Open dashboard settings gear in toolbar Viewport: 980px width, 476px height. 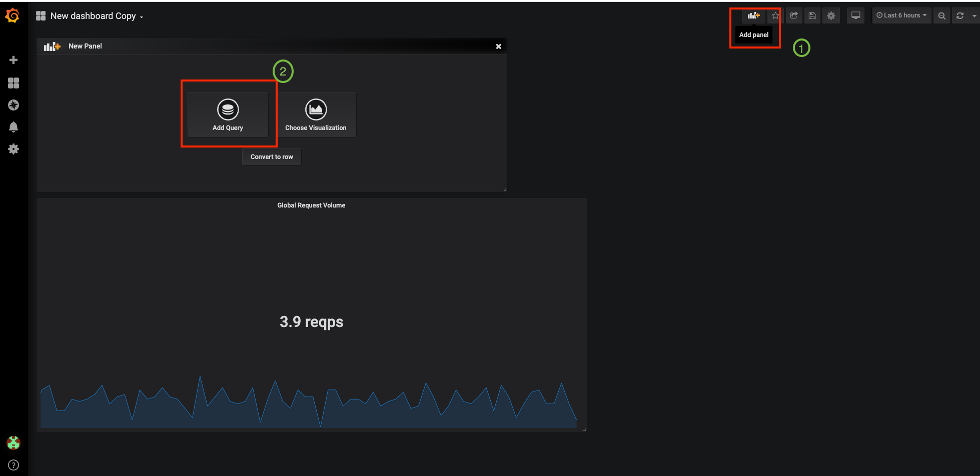831,15
